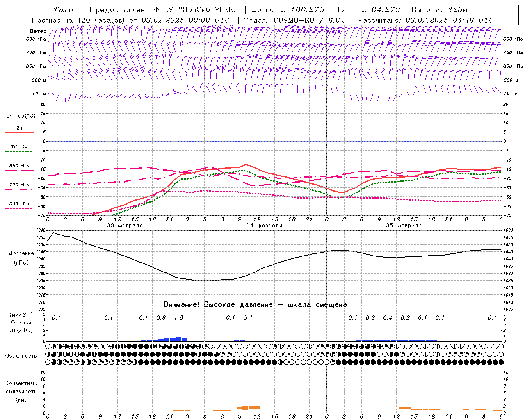Click the forecast start "03.02.2025 00:00 UTC"

tap(185, 20)
